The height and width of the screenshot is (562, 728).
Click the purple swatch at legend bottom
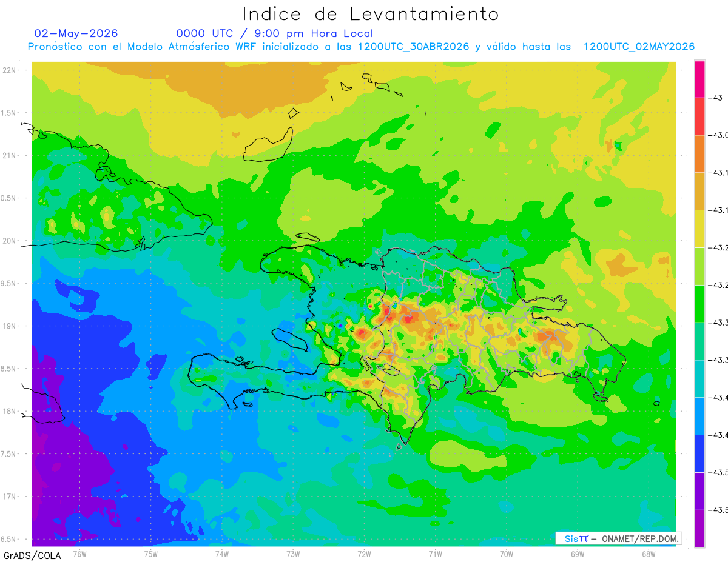tap(699, 529)
